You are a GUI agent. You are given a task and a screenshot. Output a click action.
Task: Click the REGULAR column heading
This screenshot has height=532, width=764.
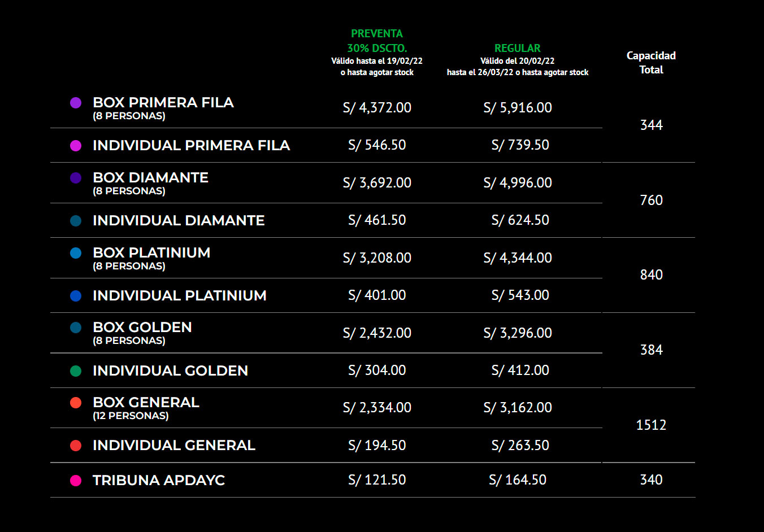click(x=517, y=48)
